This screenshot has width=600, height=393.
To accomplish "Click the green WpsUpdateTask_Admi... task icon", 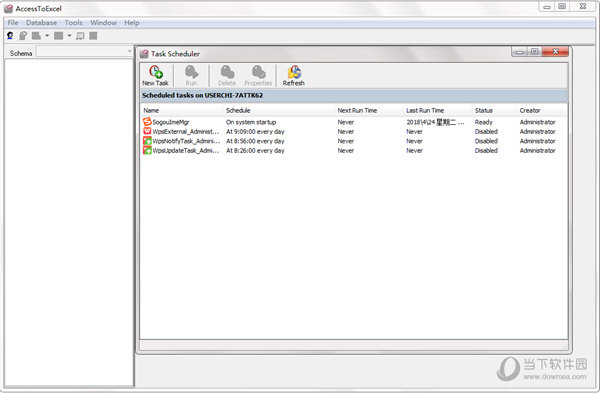I will [x=147, y=150].
